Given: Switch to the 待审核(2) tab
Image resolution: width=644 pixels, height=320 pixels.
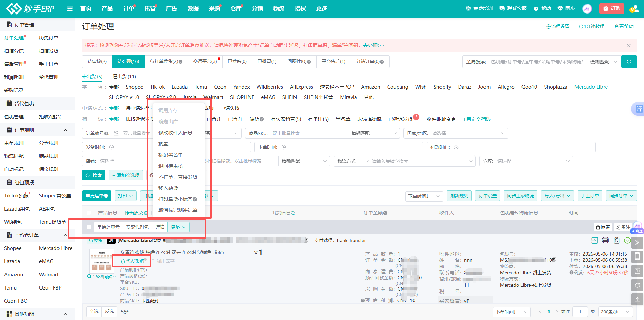Looking at the screenshot, I should (x=97, y=61).
